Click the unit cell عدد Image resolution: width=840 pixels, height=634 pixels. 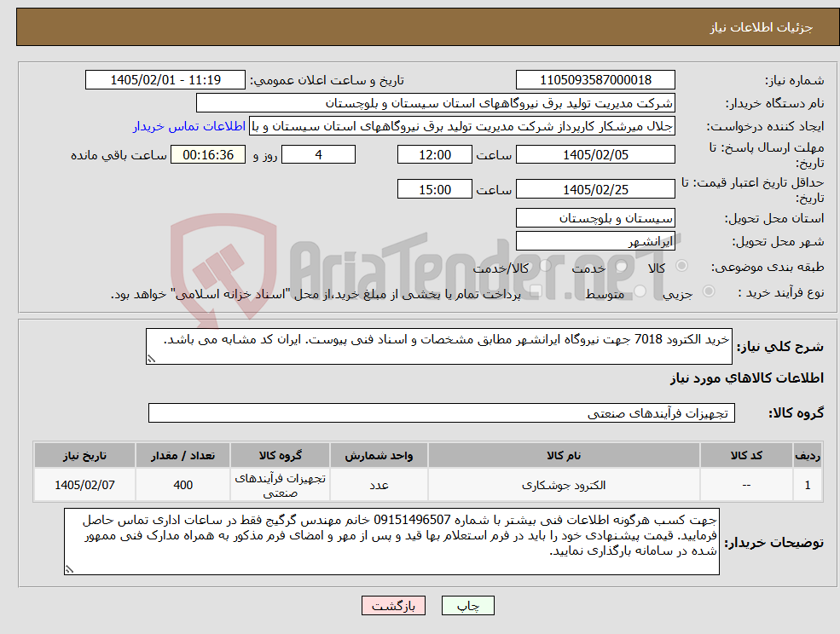pyautogui.click(x=379, y=485)
